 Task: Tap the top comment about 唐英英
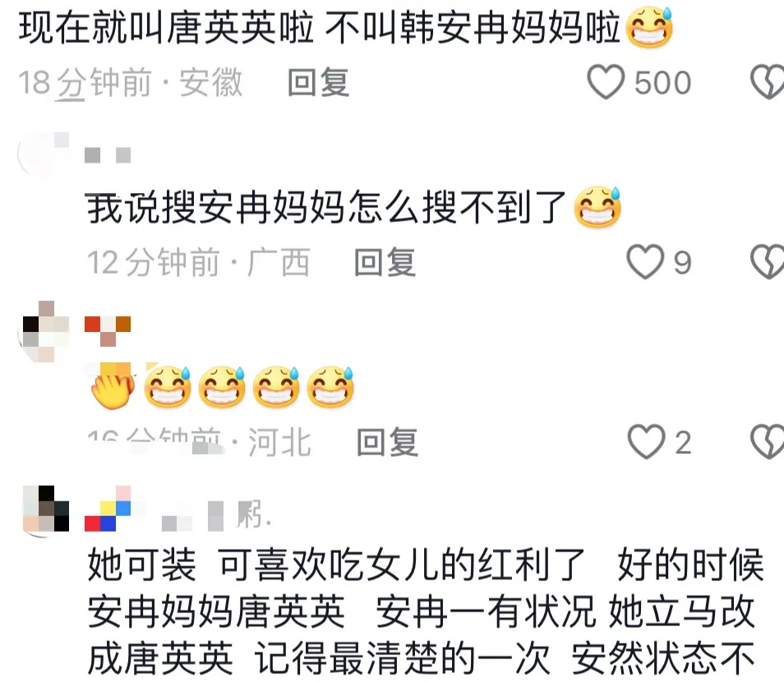tap(320, 27)
